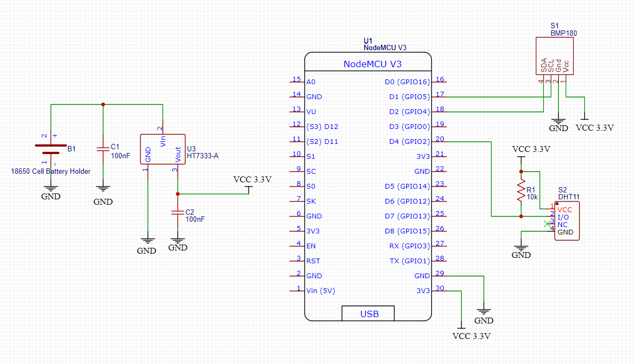Click the DHT11 part name label
Viewport: 634px width, 364px height.
point(568,197)
